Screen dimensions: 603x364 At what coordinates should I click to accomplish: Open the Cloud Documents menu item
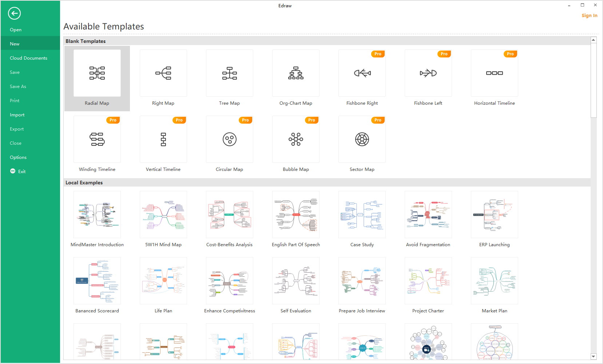[28, 58]
